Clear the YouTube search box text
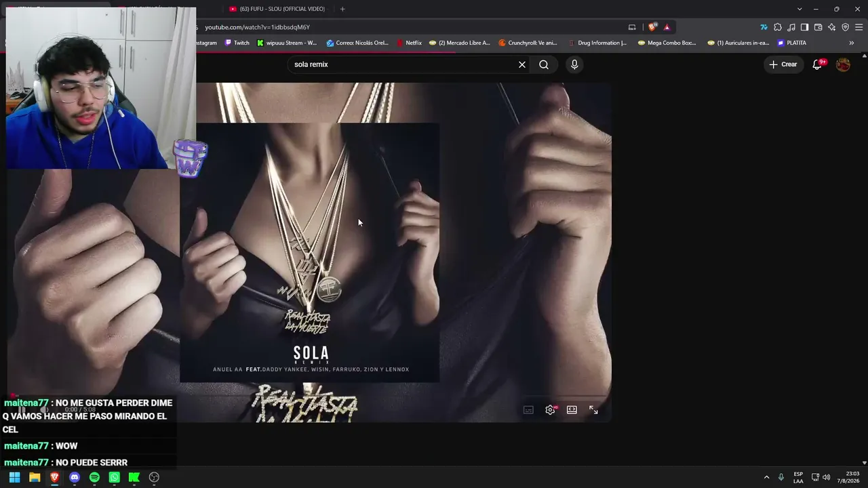 coord(522,64)
